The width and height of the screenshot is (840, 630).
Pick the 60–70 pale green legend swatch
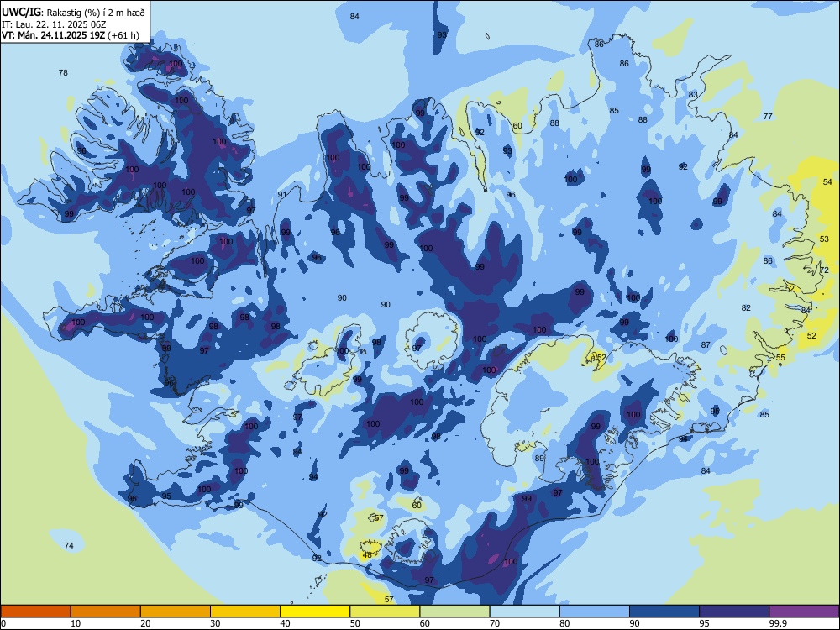(454, 612)
